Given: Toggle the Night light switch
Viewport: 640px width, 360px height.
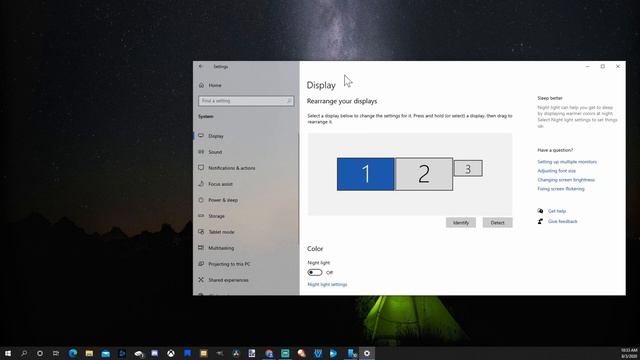Looking at the screenshot, I should [x=315, y=272].
